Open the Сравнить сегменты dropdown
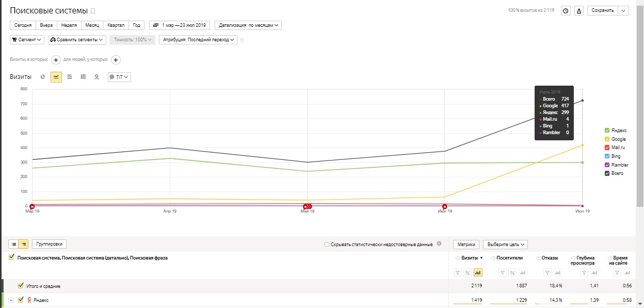 pos(77,40)
